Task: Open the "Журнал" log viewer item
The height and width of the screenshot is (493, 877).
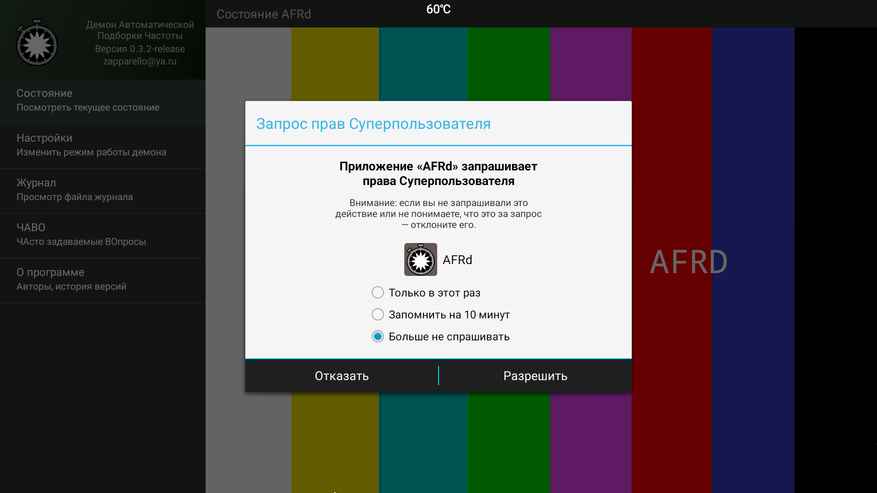Action: coord(103,191)
